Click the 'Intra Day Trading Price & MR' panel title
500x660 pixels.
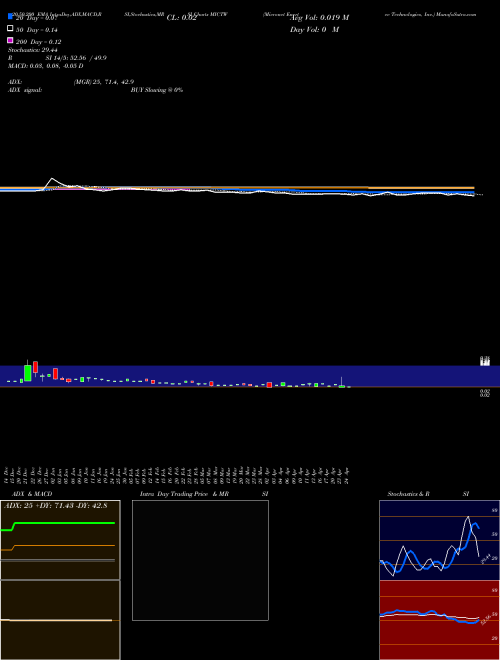pos(184,494)
